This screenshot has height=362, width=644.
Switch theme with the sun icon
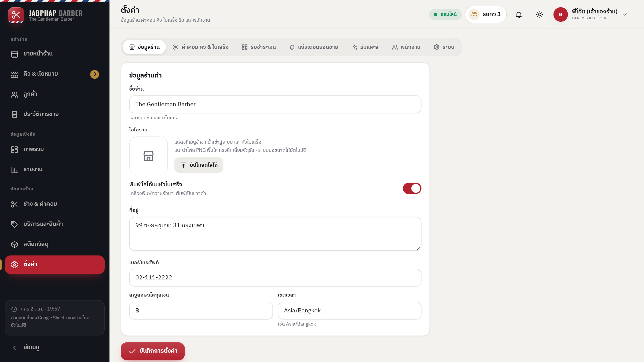pyautogui.click(x=540, y=14)
